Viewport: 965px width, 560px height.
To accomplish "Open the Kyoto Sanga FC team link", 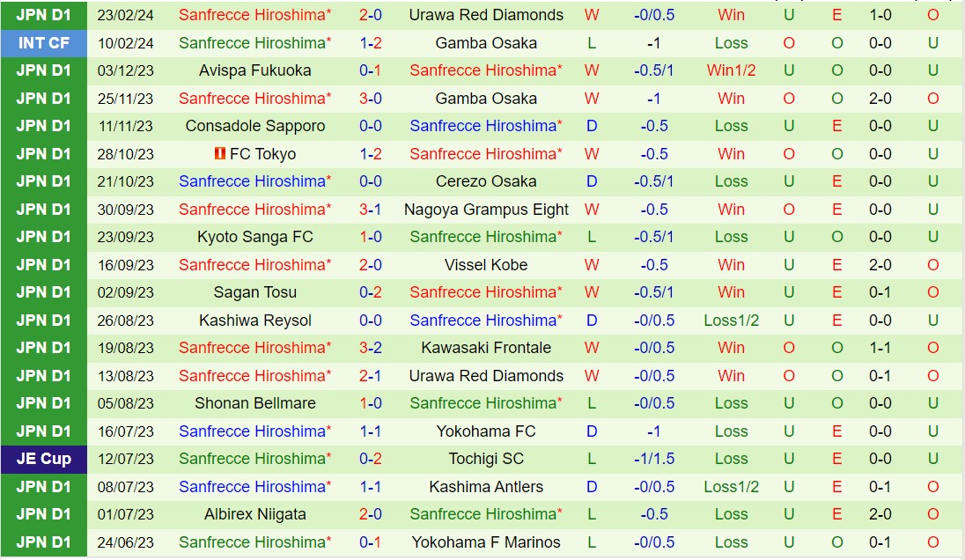I will pos(254,237).
